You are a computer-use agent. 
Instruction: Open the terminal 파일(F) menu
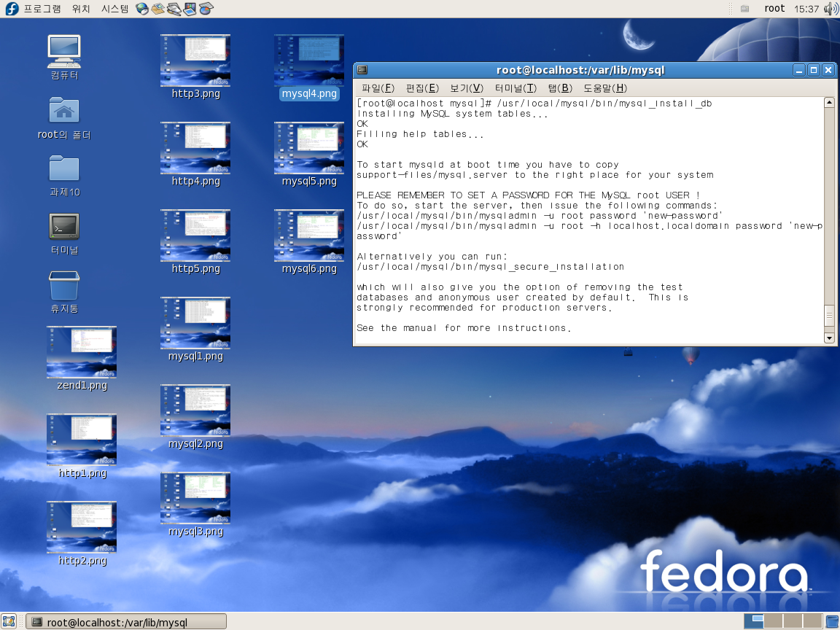click(378, 88)
